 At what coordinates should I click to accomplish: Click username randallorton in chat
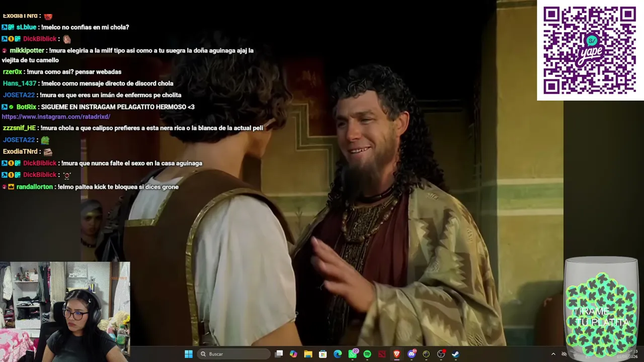click(35, 187)
